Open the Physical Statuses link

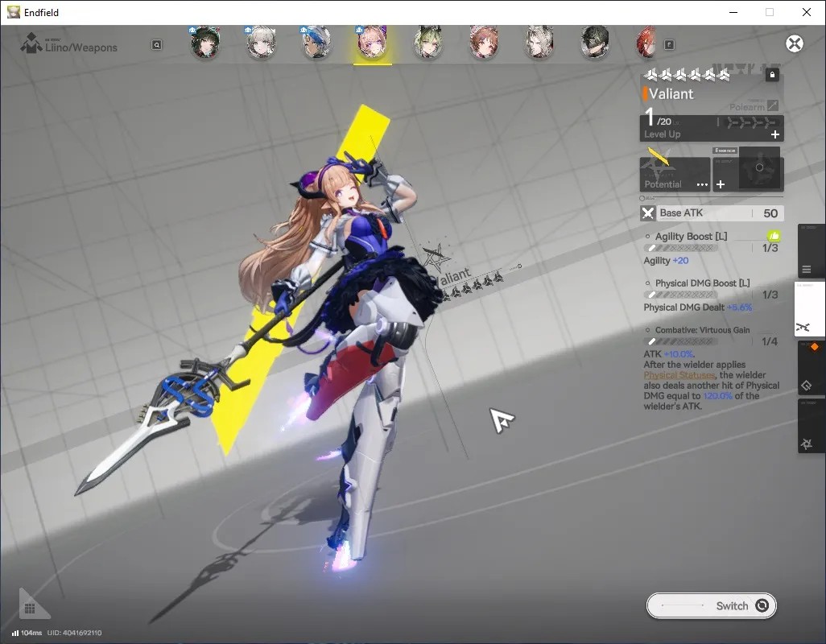click(679, 375)
